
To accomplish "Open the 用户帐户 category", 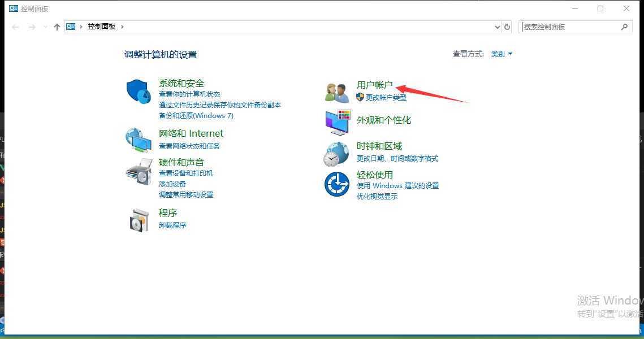I will click(374, 85).
